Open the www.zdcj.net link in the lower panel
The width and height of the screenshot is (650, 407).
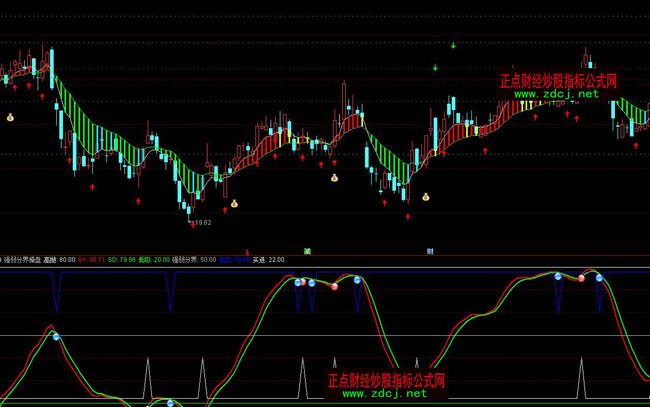(385, 394)
